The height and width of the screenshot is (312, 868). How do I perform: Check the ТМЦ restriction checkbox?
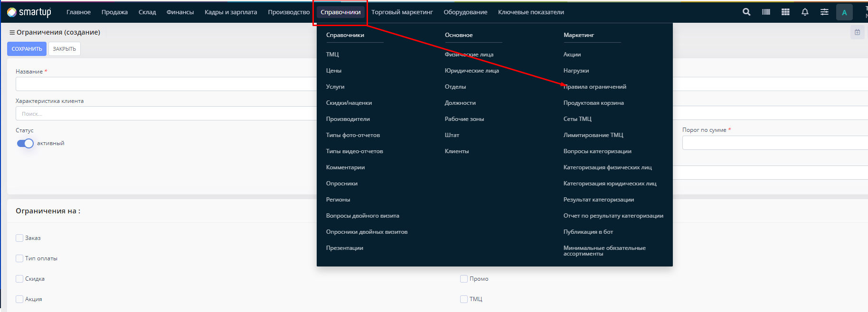[x=464, y=299]
